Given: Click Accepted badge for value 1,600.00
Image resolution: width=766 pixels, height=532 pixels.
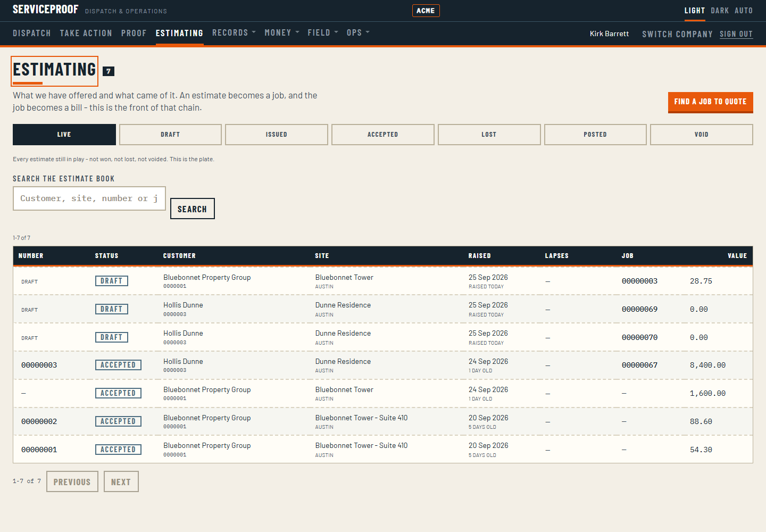Looking at the screenshot, I should (118, 393).
